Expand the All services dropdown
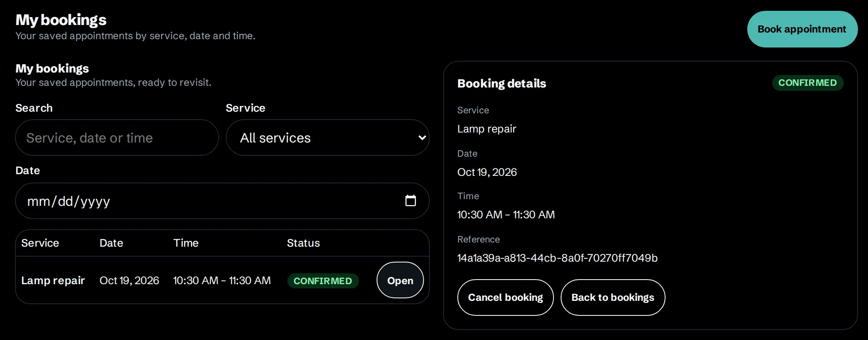This screenshot has height=340, width=868. click(x=327, y=137)
